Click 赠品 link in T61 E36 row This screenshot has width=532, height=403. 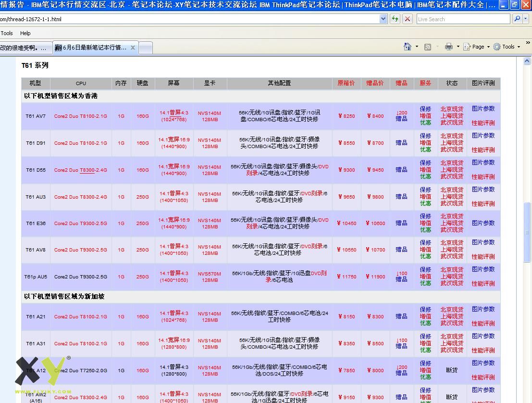(401, 223)
